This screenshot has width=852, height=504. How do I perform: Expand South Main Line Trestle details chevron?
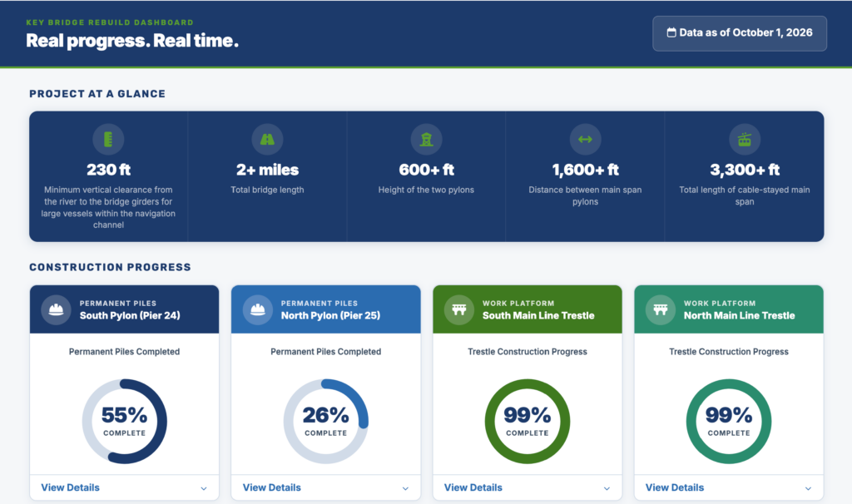click(x=607, y=488)
